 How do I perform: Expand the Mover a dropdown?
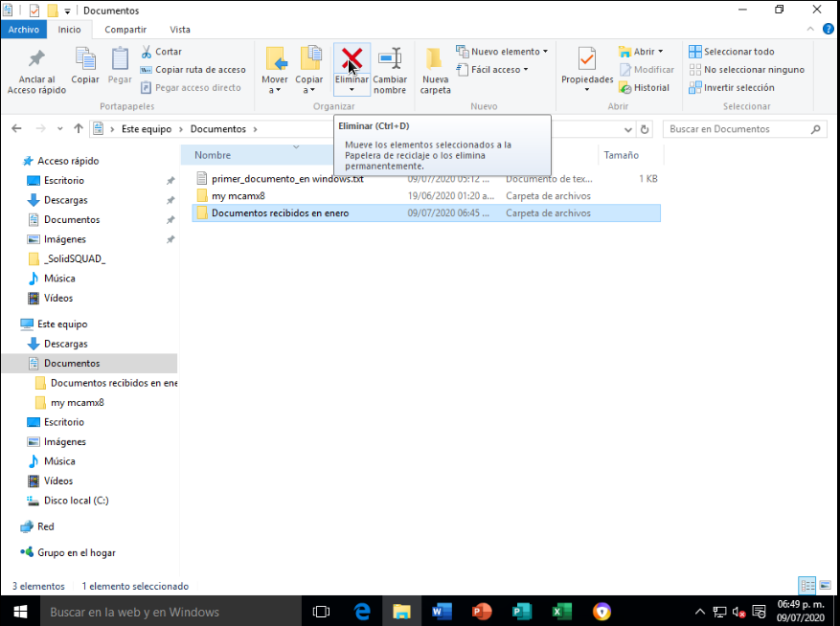(275, 90)
